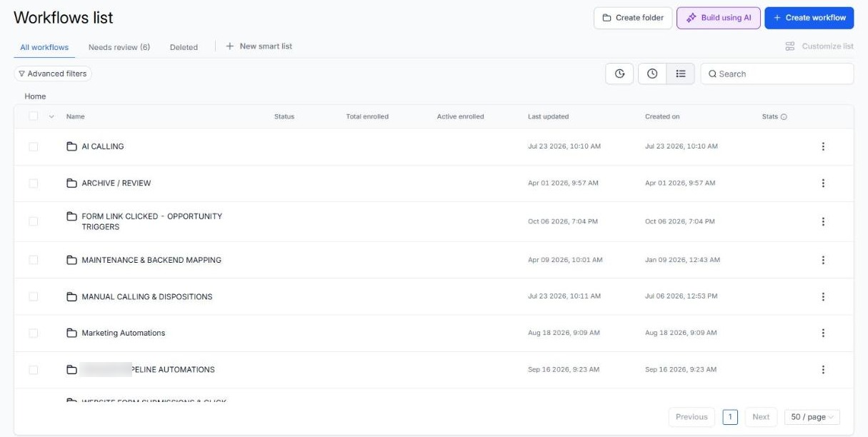Click the Build using AI button
This screenshot has width=868, height=437.
719,18
